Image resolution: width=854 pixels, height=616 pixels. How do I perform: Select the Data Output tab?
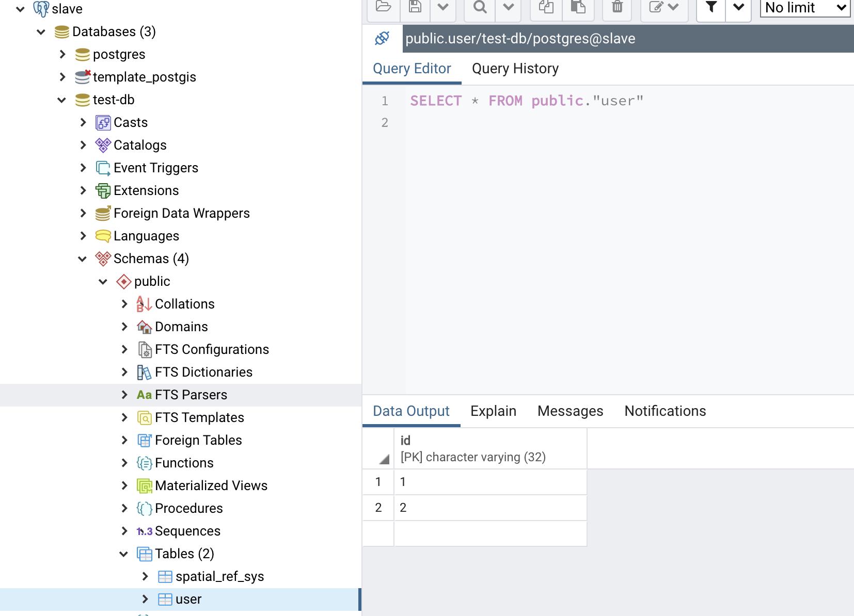411,411
